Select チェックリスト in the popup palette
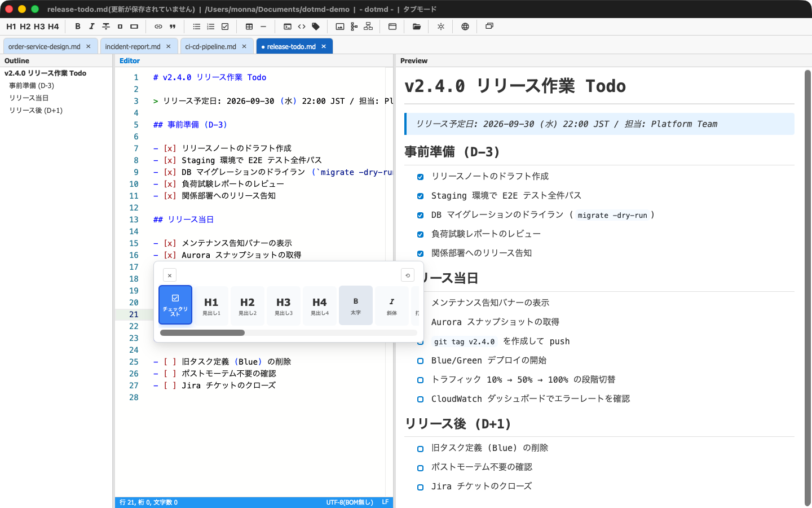 coord(175,305)
